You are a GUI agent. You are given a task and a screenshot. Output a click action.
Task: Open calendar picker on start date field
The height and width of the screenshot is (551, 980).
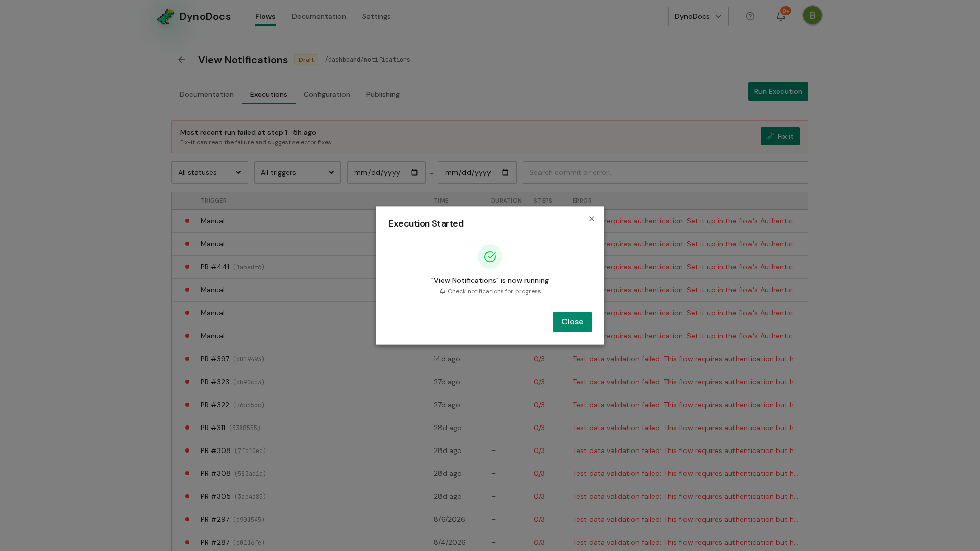(414, 172)
